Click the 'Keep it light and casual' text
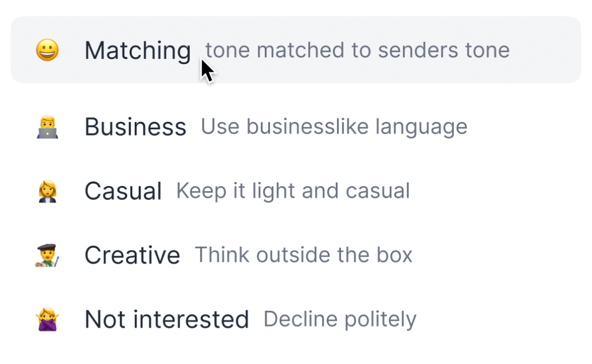The height and width of the screenshot is (364, 592). 293,191
